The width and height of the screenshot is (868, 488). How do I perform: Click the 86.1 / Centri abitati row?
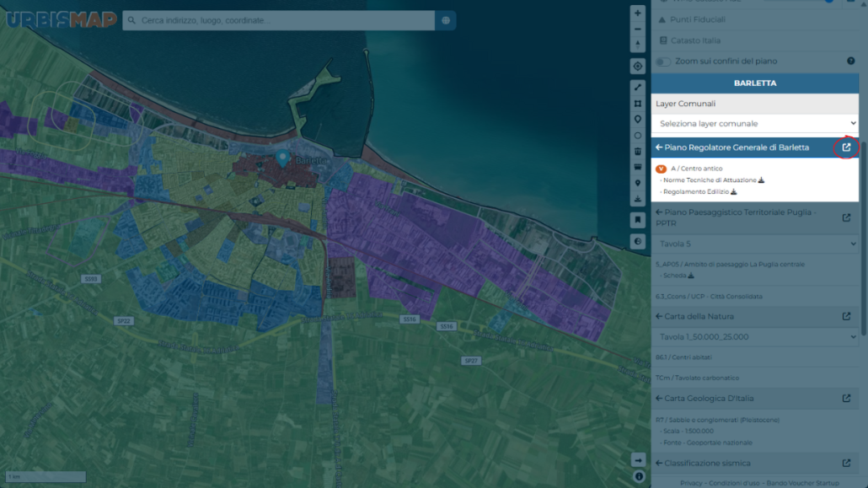pos(683,357)
